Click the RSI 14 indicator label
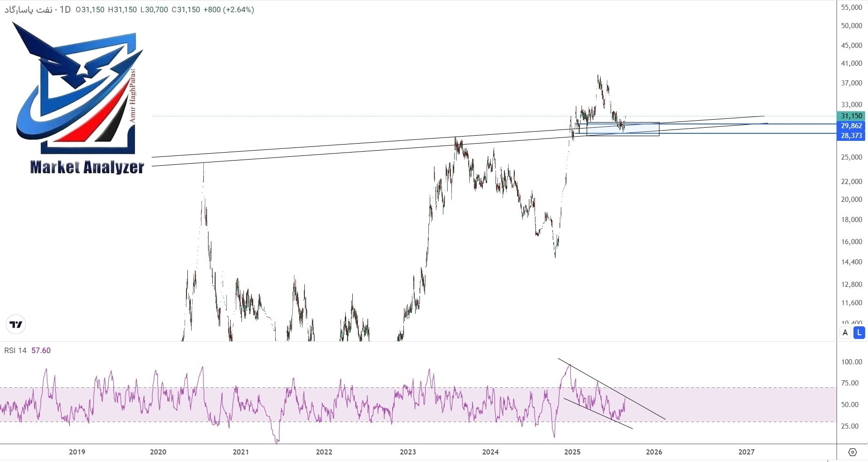The width and height of the screenshot is (868, 462). coord(15,351)
